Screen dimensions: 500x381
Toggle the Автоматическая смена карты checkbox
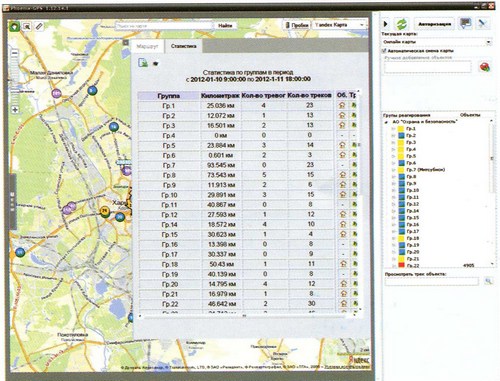click(x=384, y=51)
